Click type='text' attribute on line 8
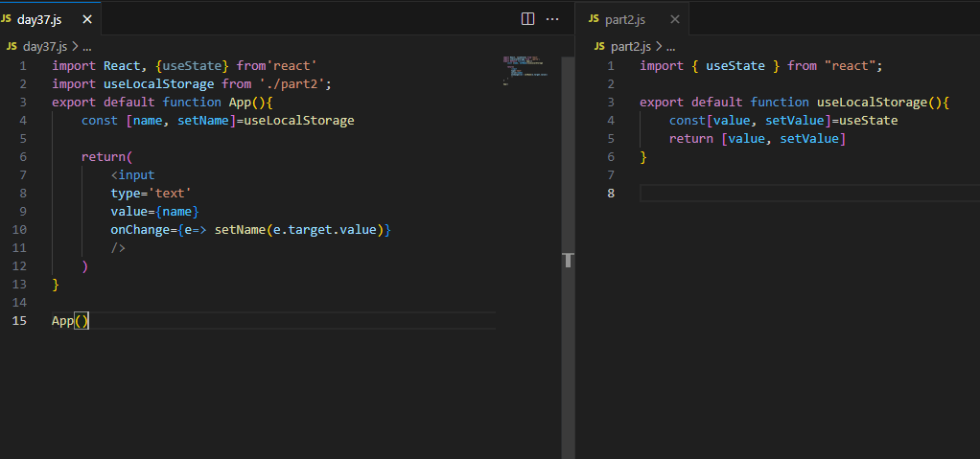Screen dimensions: 980x459 [152, 194]
